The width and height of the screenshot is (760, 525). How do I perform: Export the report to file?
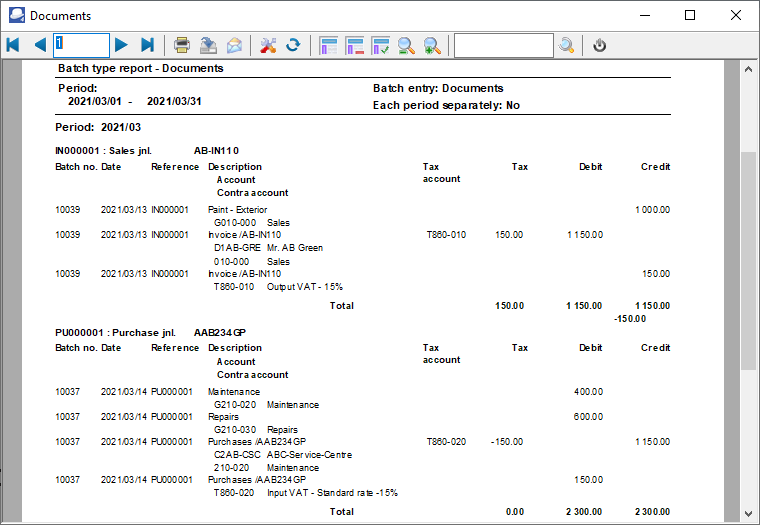(208, 45)
